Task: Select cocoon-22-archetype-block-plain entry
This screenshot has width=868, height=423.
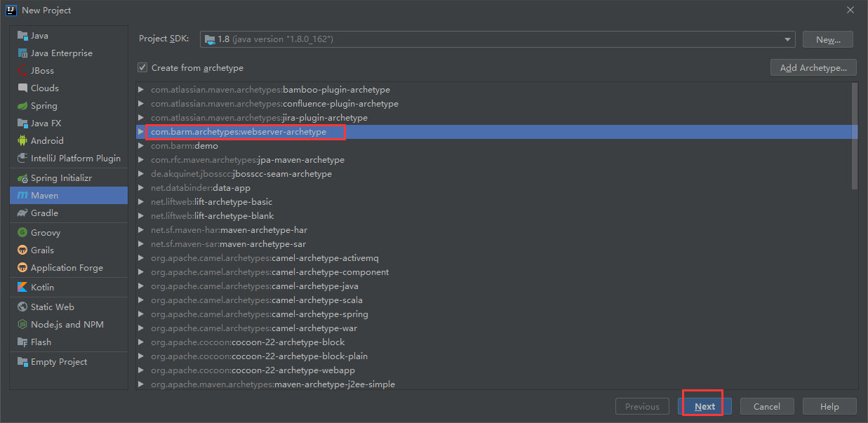Action: click(497, 356)
